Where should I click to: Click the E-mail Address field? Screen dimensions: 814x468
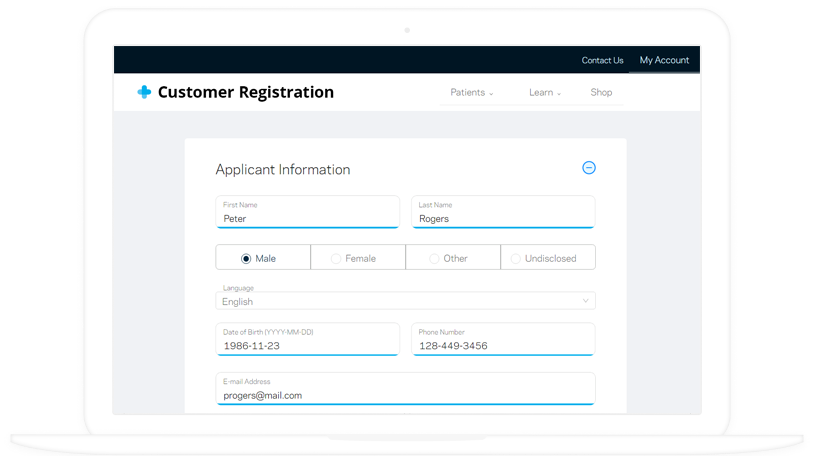click(x=405, y=389)
